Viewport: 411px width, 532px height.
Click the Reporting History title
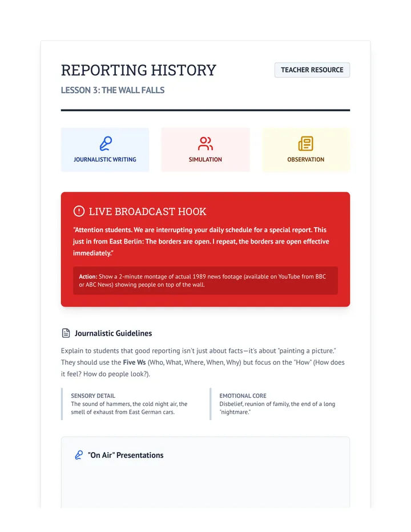(x=139, y=70)
